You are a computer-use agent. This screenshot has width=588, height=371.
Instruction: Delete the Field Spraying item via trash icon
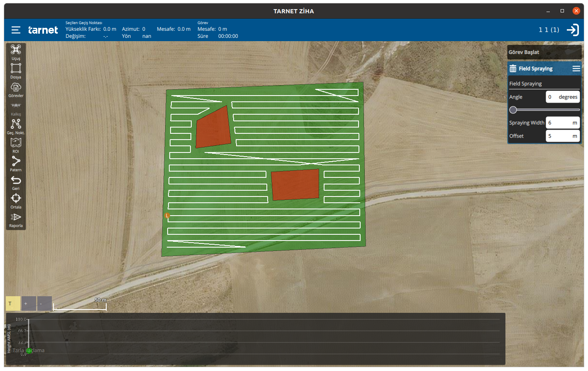point(513,69)
